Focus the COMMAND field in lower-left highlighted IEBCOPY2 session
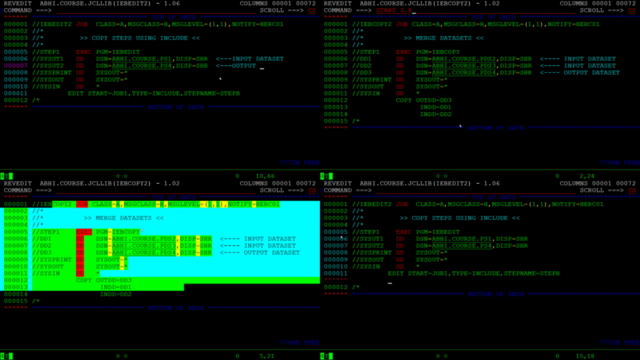 pos(156,191)
